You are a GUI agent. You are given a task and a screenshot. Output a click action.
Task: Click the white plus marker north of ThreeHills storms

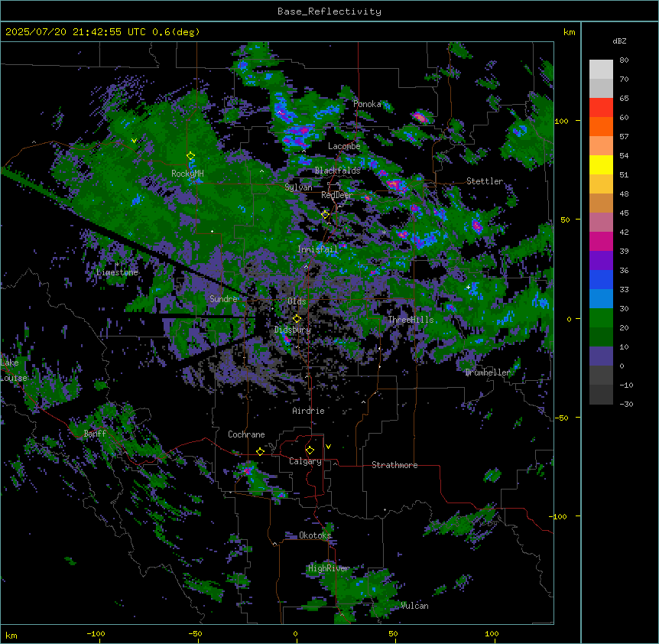tap(468, 287)
